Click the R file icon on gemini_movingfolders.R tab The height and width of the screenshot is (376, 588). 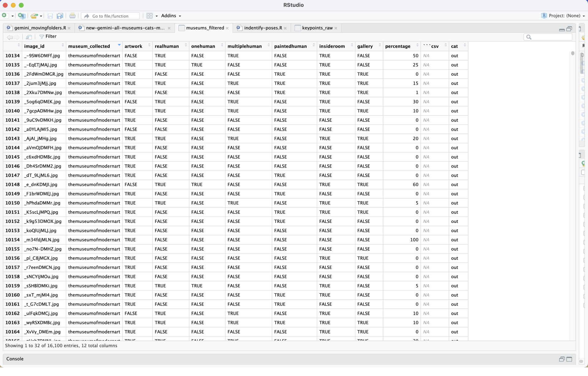point(9,28)
